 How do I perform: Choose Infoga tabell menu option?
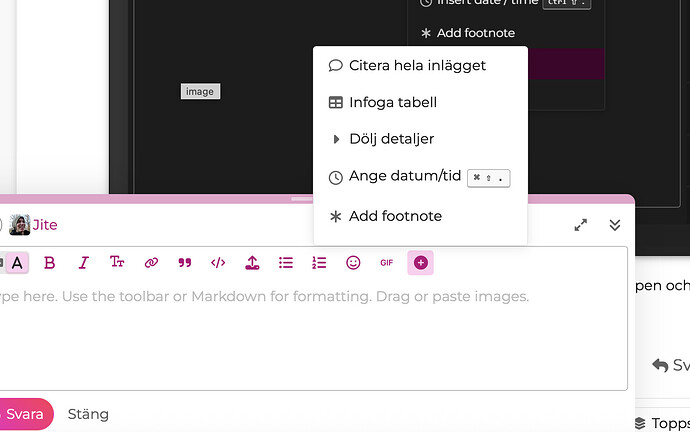pos(420,103)
